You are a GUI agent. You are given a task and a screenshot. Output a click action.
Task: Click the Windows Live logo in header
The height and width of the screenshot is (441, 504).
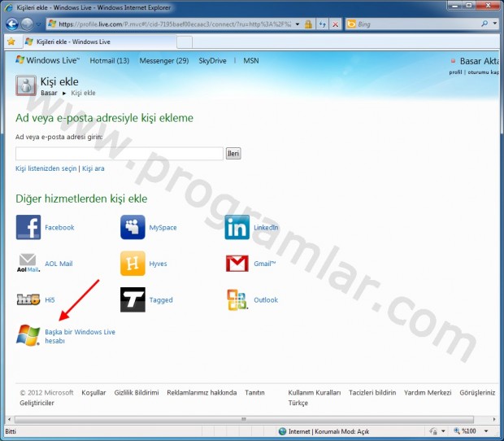click(x=47, y=60)
